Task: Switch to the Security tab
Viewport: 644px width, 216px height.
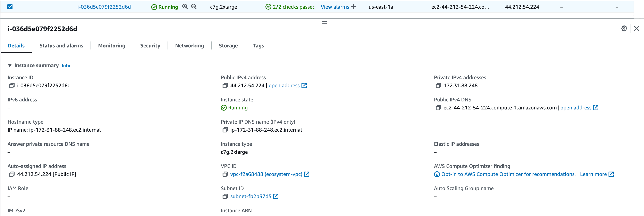Action: point(150,46)
